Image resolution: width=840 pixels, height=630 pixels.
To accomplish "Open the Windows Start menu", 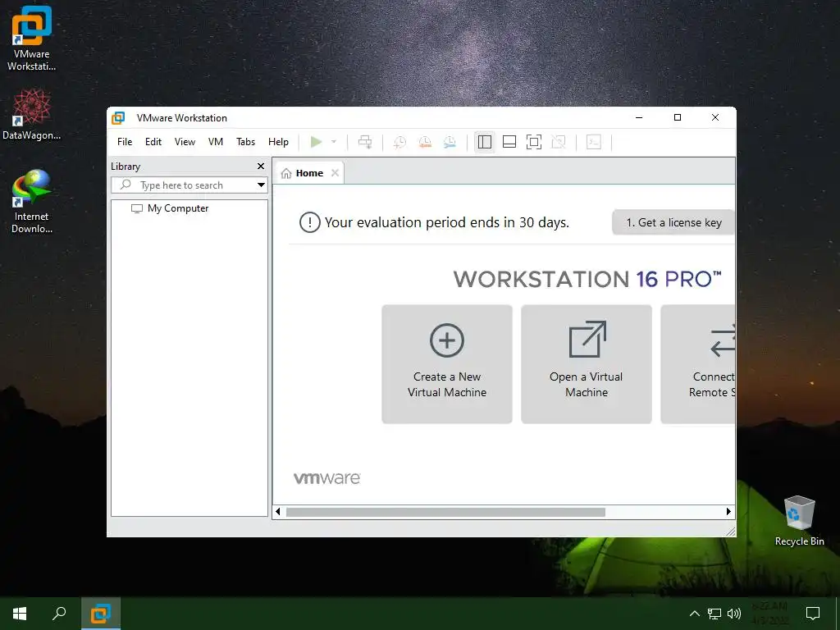I will point(20,614).
